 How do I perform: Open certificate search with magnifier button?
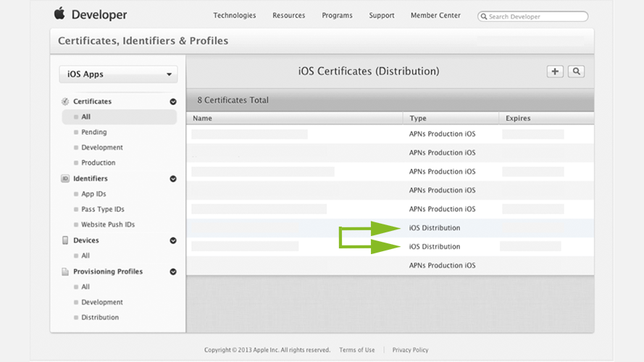click(576, 72)
